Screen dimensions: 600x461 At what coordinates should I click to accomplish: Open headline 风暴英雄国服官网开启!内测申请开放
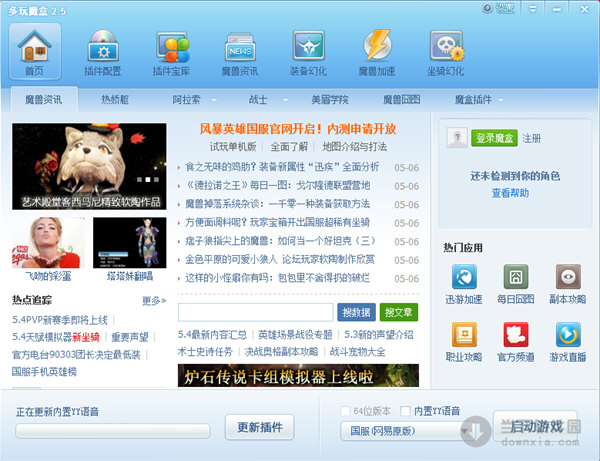click(x=298, y=129)
